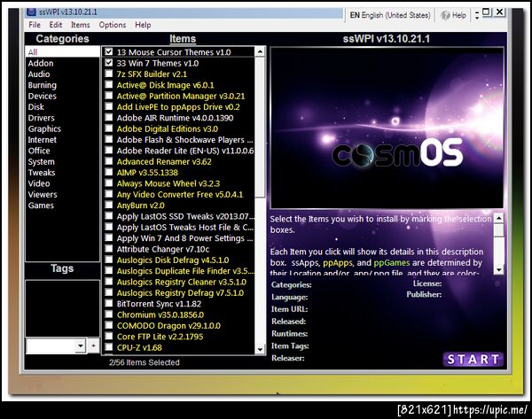This screenshot has height=419, width=532.
Task: Tick the AnyBurn v2.0 checkbox
Action: point(108,206)
